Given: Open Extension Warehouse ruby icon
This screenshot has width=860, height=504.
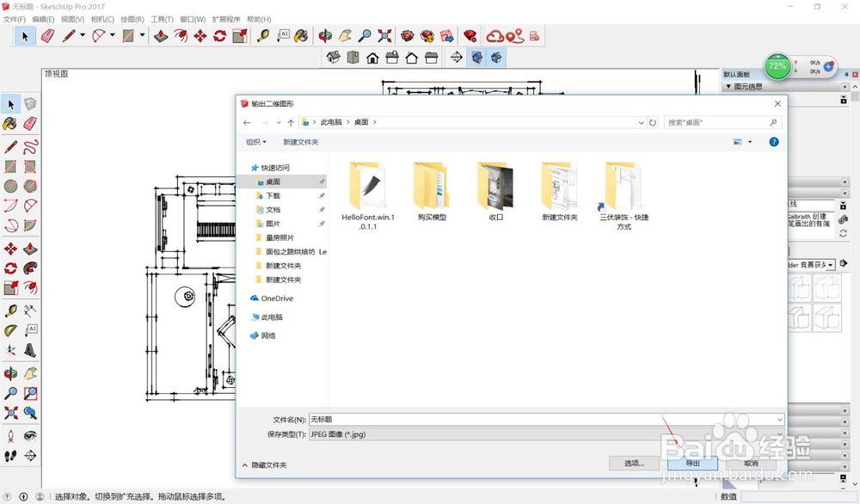Looking at the screenshot, I should tap(470, 36).
